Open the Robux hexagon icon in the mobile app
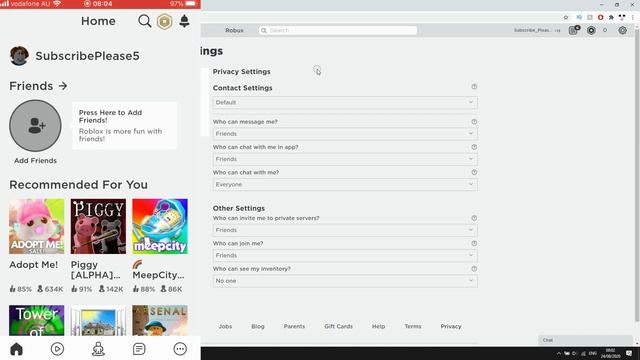 click(164, 22)
